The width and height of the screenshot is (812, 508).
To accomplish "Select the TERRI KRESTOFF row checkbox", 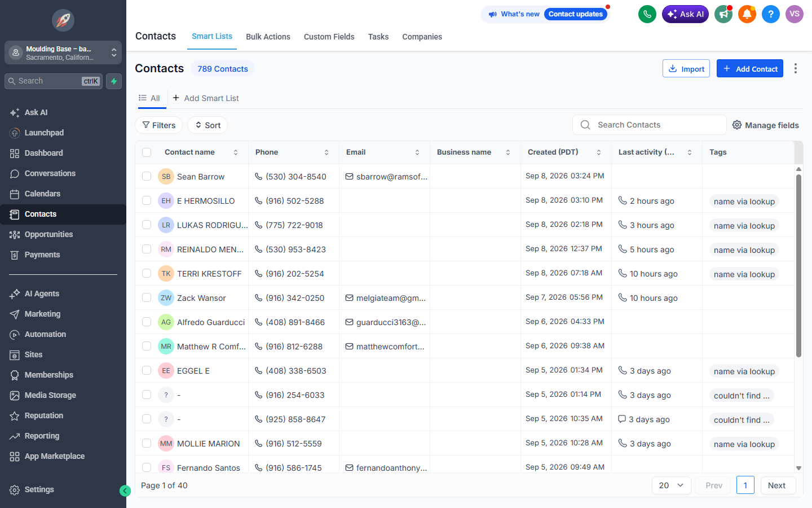I will coord(147,273).
